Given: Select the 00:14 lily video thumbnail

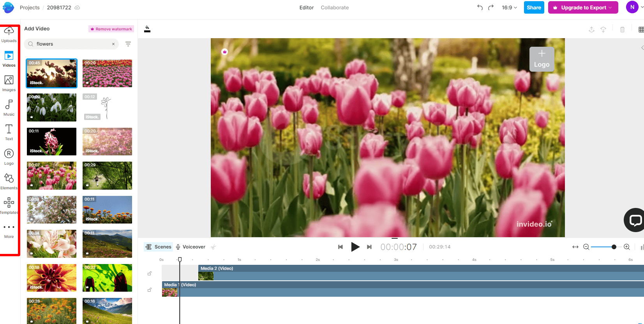Looking at the screenshot, I should (x=51, y=244).
